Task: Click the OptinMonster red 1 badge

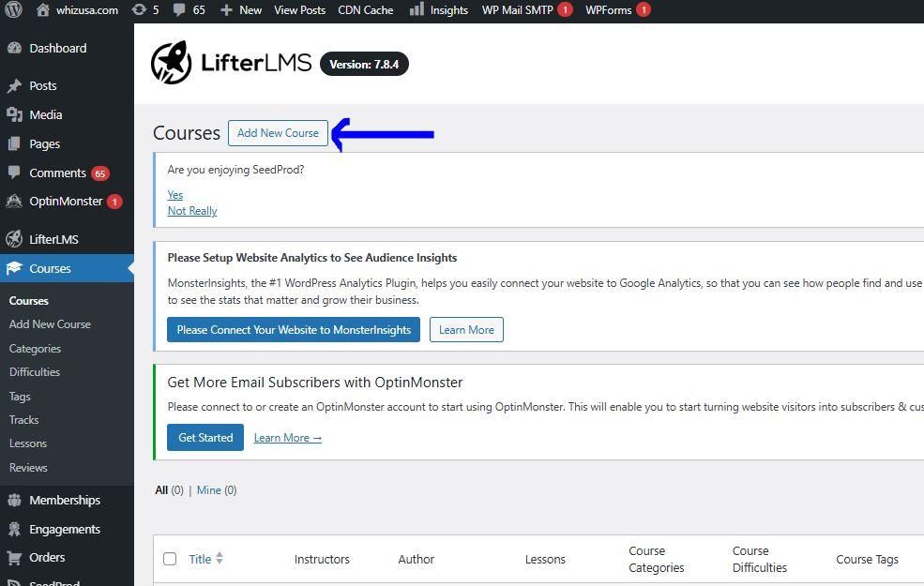Action: 114,202
